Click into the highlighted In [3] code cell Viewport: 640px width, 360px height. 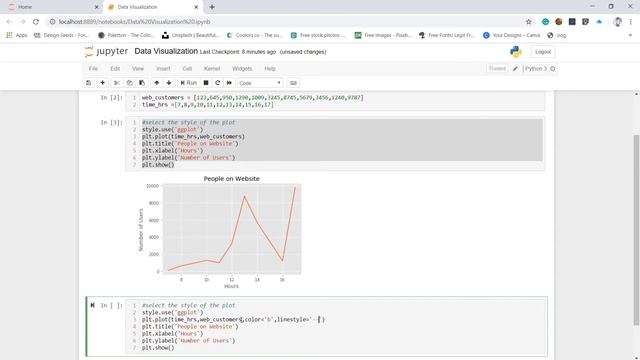(x=335, y=144)
